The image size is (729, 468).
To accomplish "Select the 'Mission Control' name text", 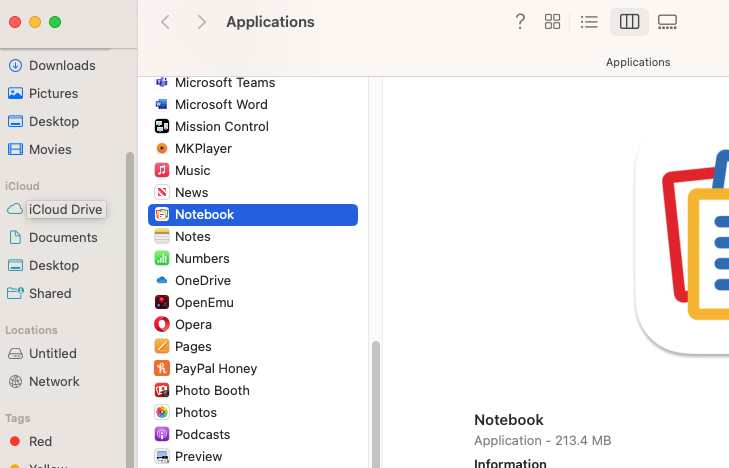I will coord(222,126).
